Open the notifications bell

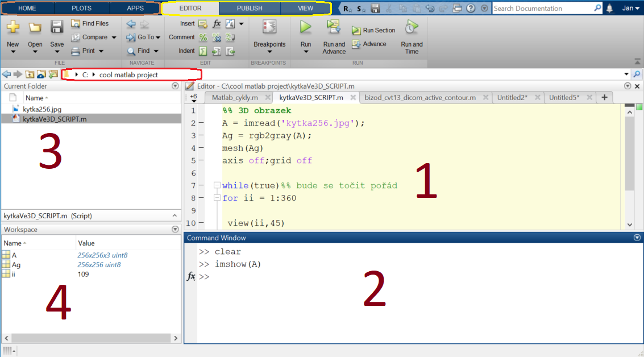(610, 9)
